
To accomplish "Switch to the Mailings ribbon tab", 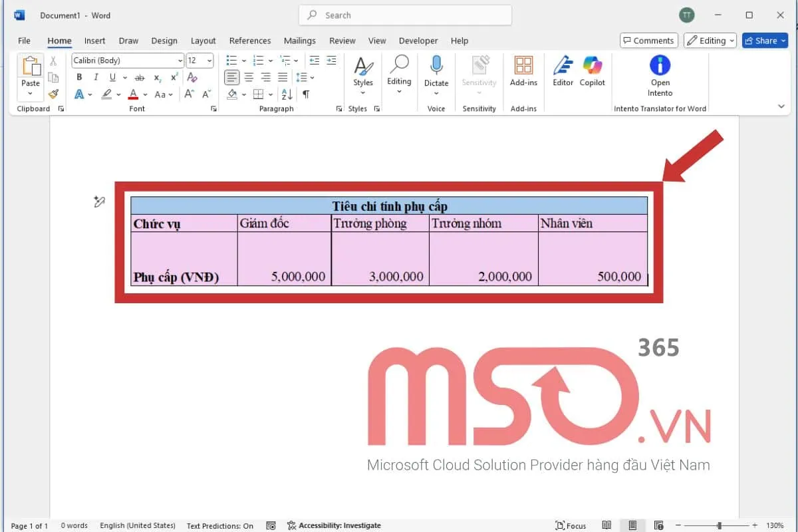I will pyautogui.click(x=299, y=41).
